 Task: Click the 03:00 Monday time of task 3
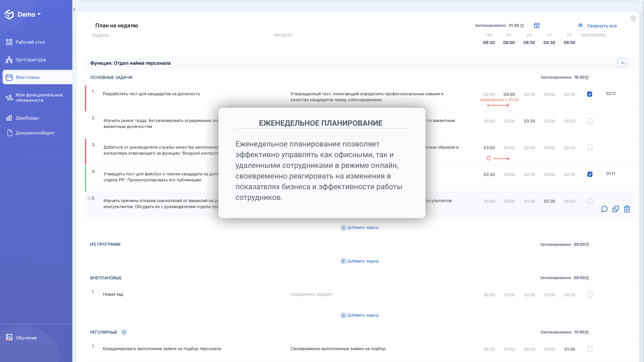pos(489,148)
